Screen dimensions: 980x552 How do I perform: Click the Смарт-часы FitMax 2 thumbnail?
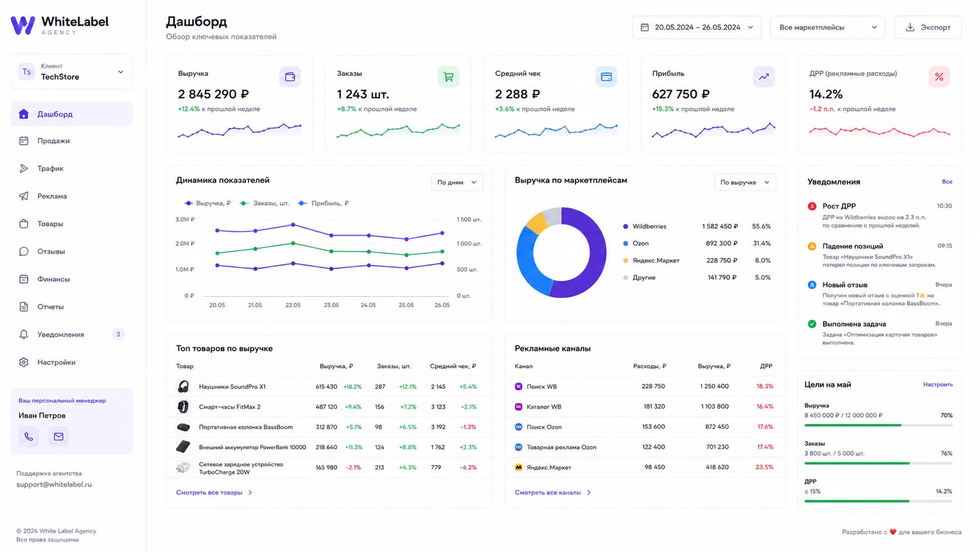(183, 407)
